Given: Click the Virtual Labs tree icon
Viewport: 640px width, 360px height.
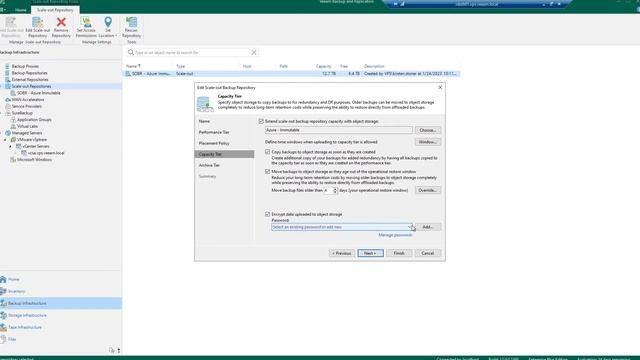Looking at the screenshot, I should click(x=13, y=126).
